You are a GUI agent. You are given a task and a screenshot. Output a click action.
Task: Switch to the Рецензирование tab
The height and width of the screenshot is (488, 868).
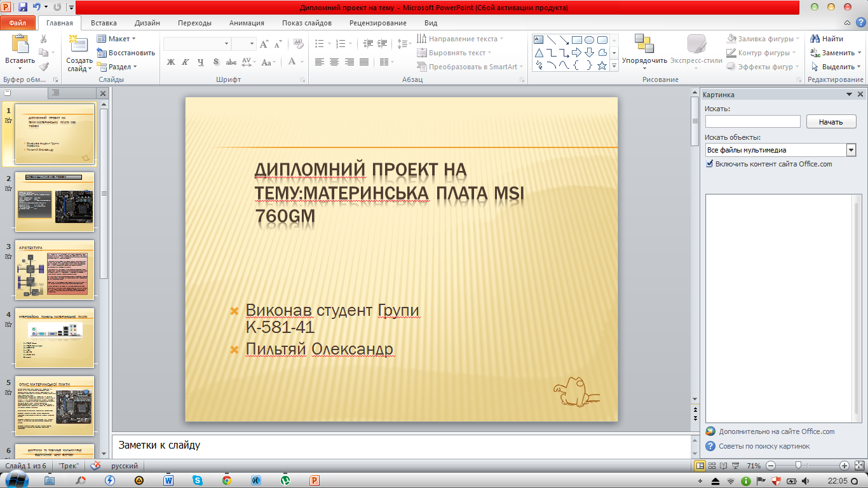(x=377, y=23)
